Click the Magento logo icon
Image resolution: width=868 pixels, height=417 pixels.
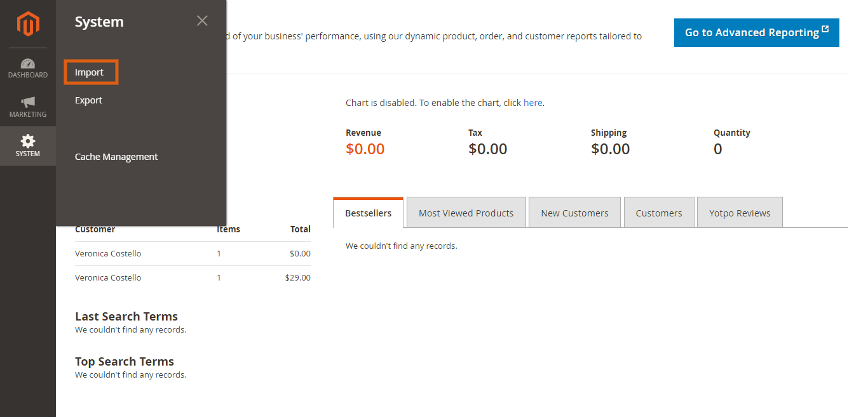click(28, 24)
